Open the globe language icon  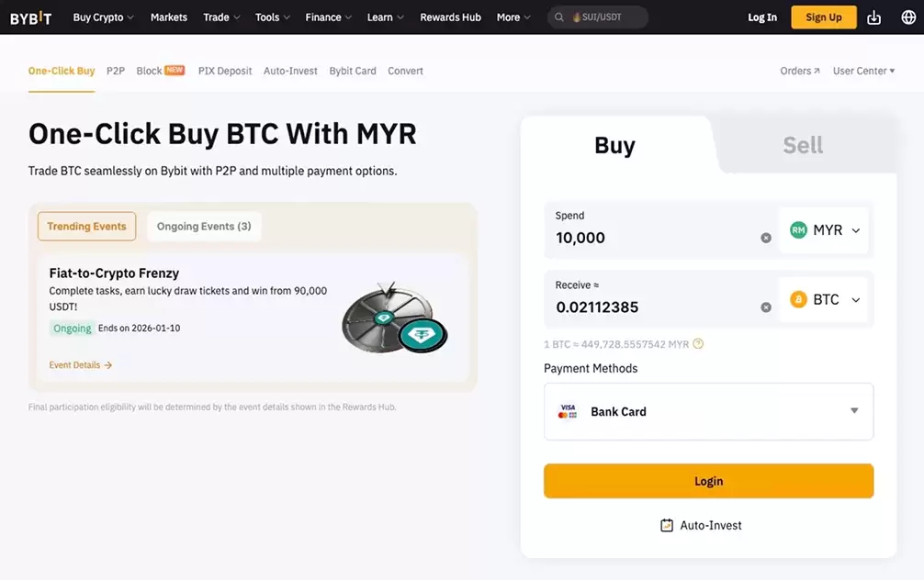click(908, 17)
